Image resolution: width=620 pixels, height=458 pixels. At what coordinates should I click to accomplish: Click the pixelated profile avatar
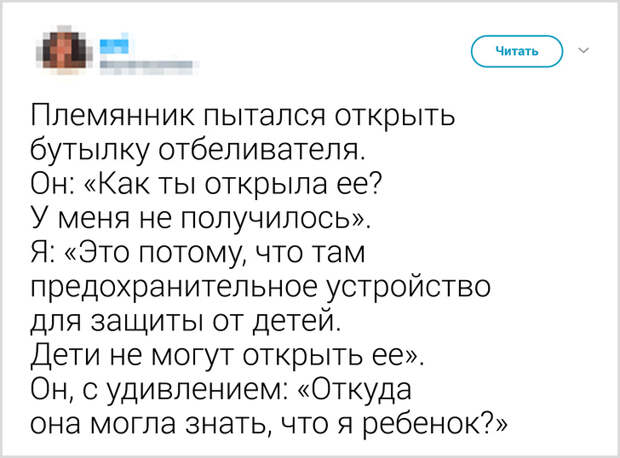point(65,50)
